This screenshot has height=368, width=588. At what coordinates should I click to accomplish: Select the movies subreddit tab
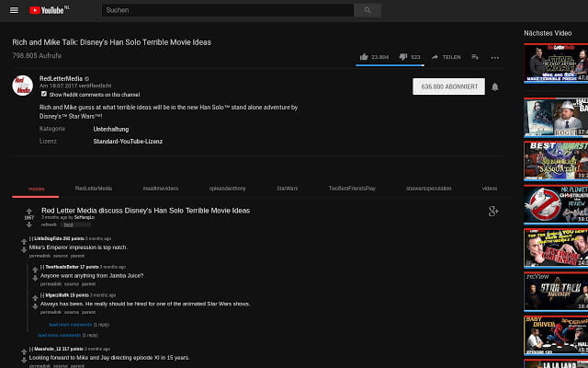(37, 189)
